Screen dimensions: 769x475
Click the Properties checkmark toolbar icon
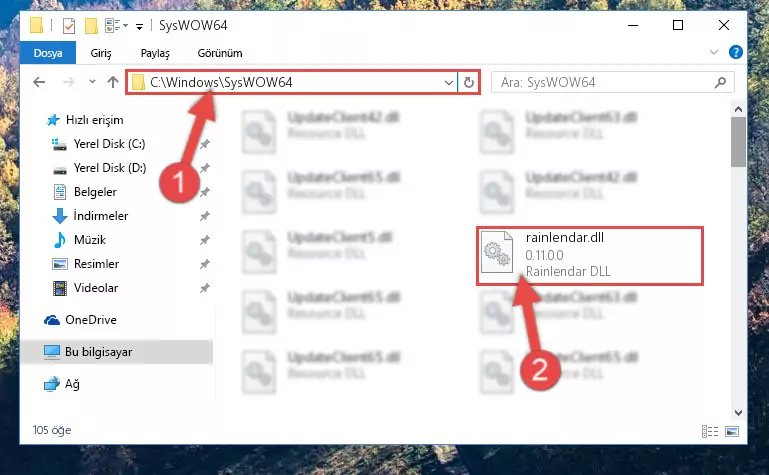pyautogui.click(x=69, y=25)
